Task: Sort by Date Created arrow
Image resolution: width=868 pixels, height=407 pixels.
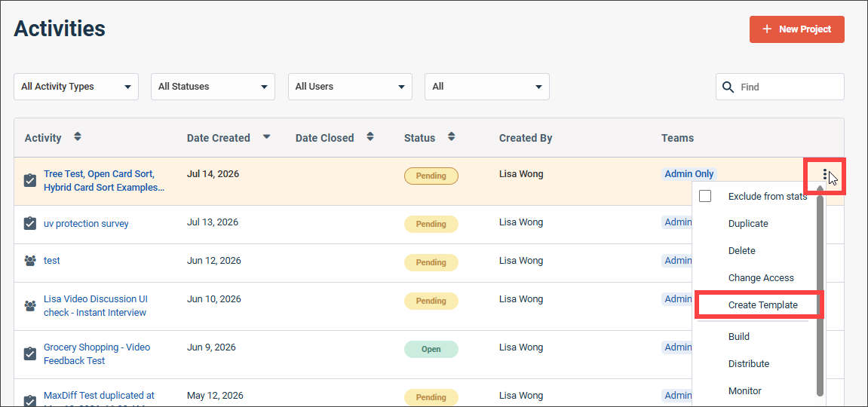Action: pyautogui.click(x=266, y=136)
